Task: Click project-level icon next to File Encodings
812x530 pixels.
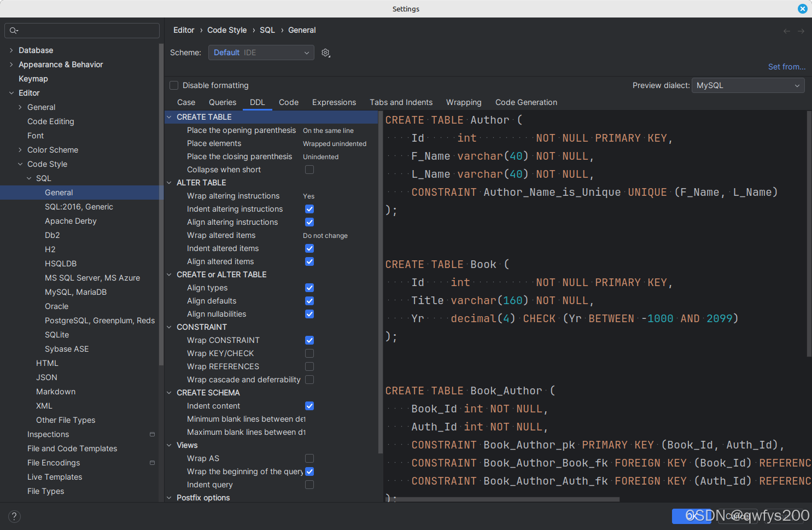Action: tap(152, 463)
